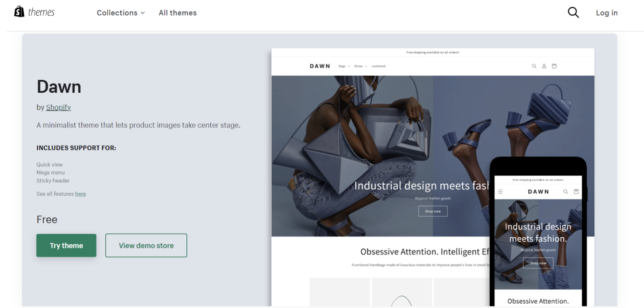Click the Log in link

pyautogui.click(x=607, y=13)
